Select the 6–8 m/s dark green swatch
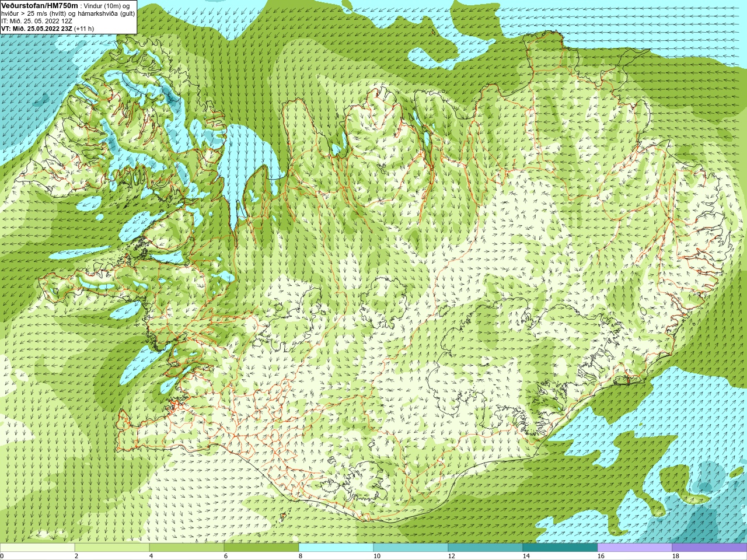Viewport: 747px width, 560px height. coord(261,548)
